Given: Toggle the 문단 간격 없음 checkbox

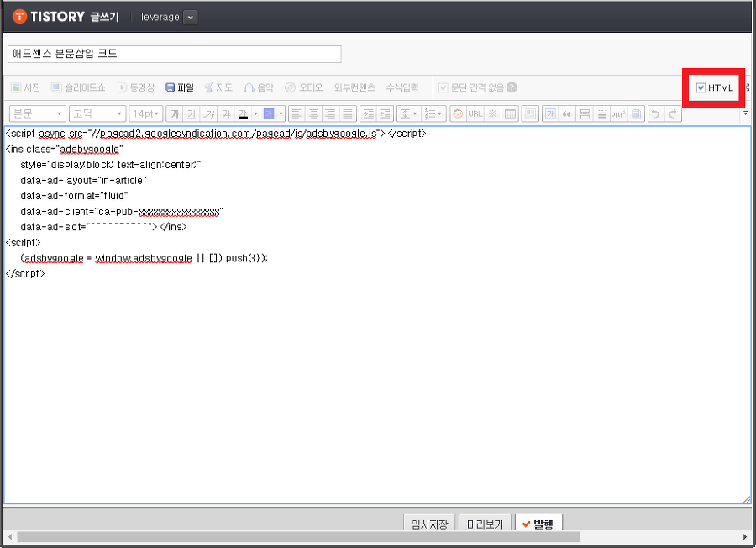Looking at the screenshot, I should click(x=443, y=87).
